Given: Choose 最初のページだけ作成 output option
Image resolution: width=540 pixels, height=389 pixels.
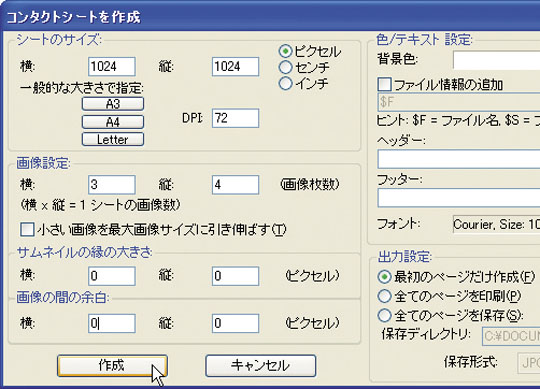Looking at the screenshot, I should tap(384, 277).
